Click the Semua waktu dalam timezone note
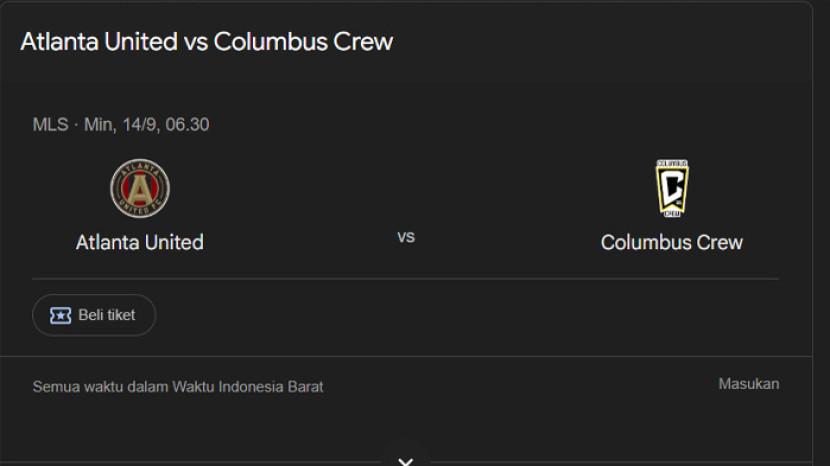 click(x=100, y=386)
